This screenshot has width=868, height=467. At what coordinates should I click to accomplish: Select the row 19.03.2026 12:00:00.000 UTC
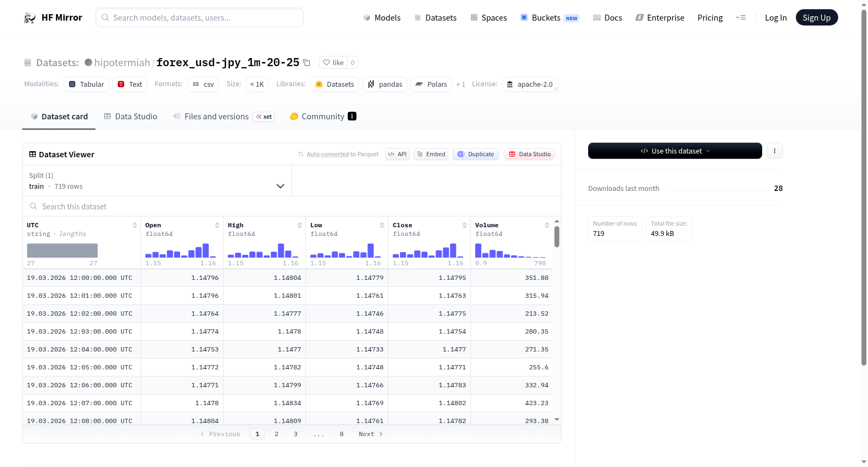(288, 278)
